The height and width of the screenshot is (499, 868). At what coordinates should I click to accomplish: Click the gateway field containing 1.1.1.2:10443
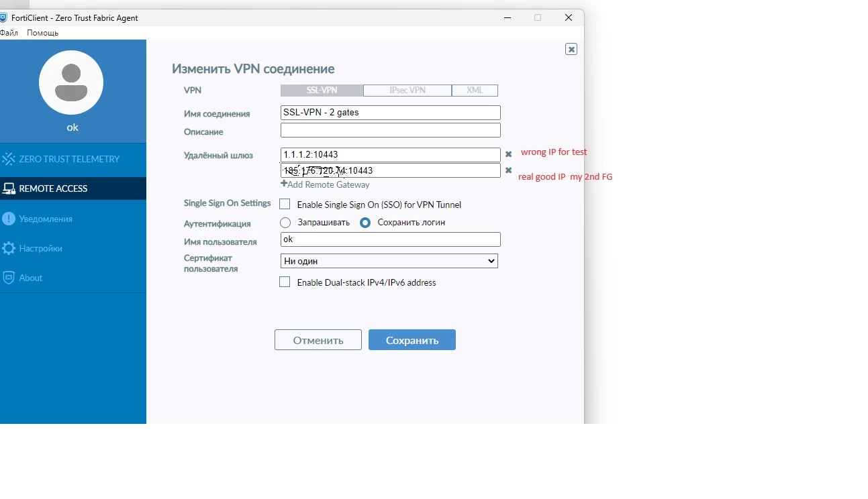391,155
